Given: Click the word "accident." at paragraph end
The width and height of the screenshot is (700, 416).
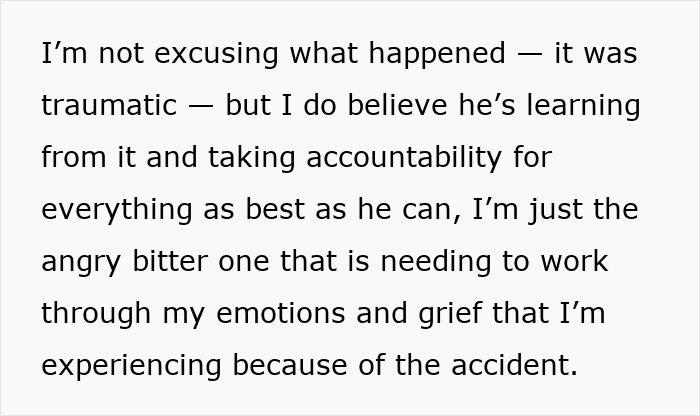Looking at the screenshot, I should pos(515,365).
